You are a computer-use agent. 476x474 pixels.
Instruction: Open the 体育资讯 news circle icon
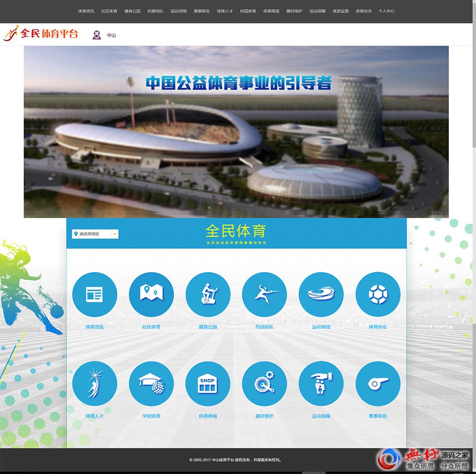click(x=94, y=295)
